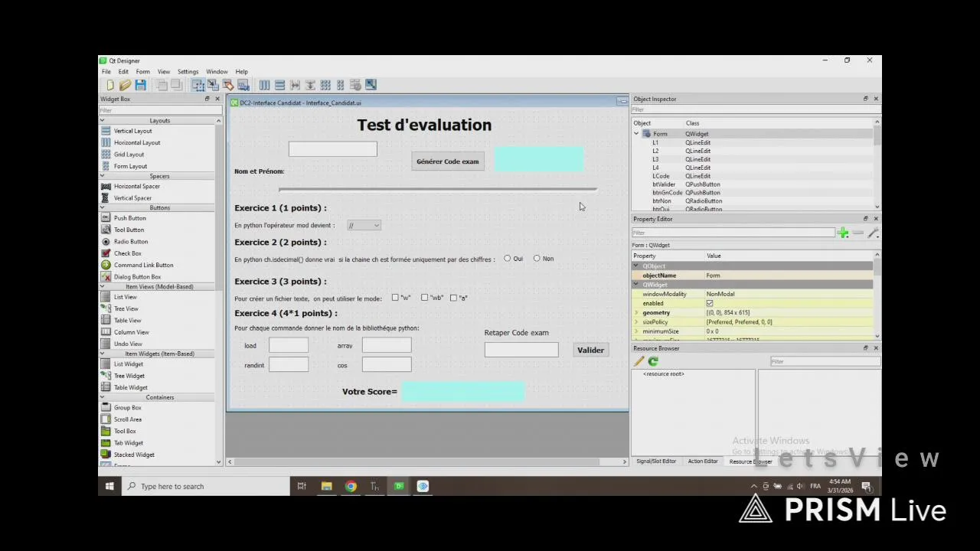This screenshot has width=980, height=551.
Task: Select the Edit Widgets mode icon
Action: tap(198, 85)
